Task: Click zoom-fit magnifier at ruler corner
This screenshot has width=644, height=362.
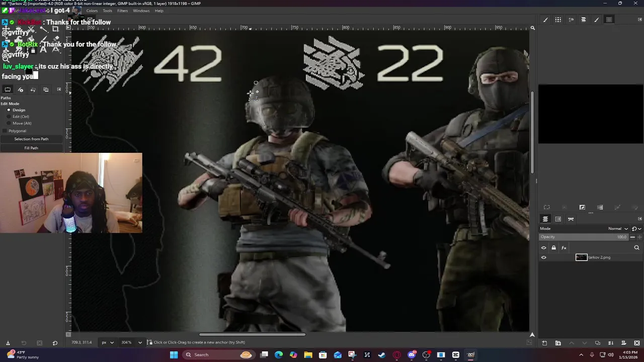Action: coord(532,28)
